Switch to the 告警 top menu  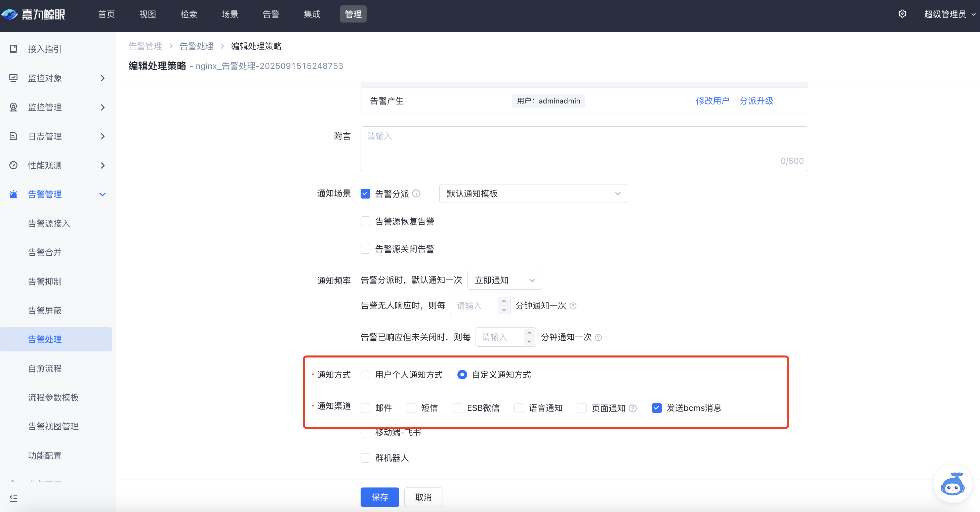[x=271, y=14]
